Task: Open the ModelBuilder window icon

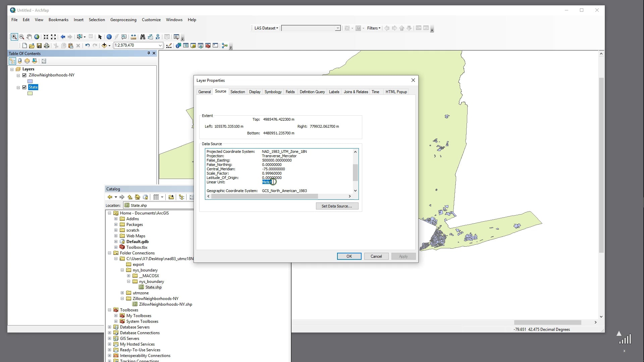Action: pyautogui.click(x=225, y=46)
